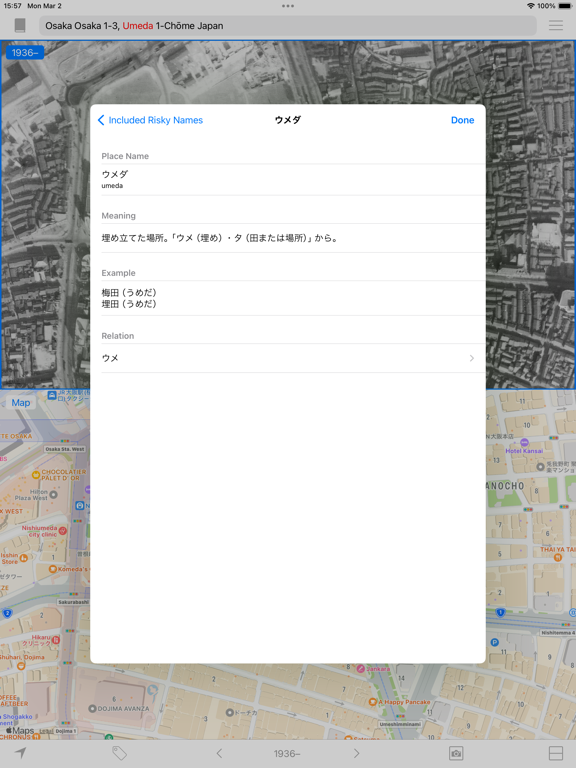Tap the book icon in top bar
Viewport: 576px width, 768px height.
pyautogui.click(x=20, y=25)
